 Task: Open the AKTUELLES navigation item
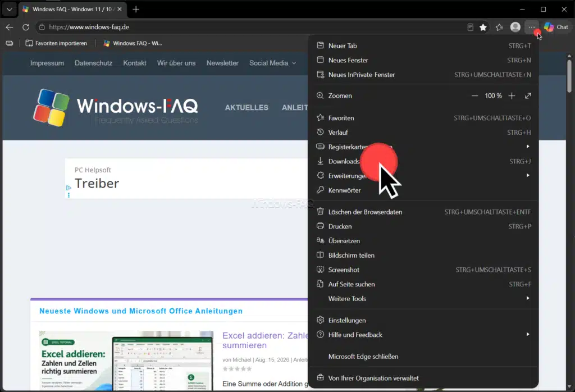[x=247, y=108]
